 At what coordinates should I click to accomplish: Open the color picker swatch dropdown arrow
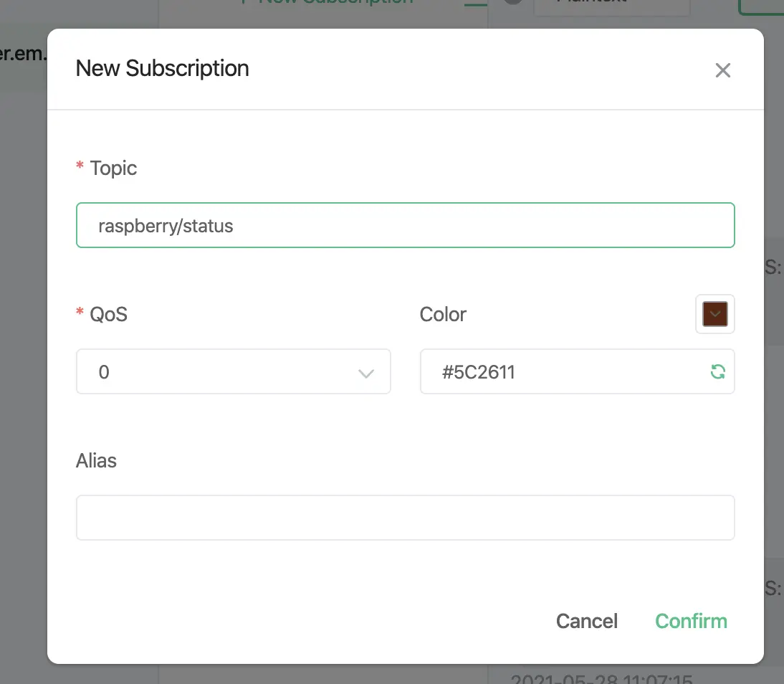pos(714,314)
